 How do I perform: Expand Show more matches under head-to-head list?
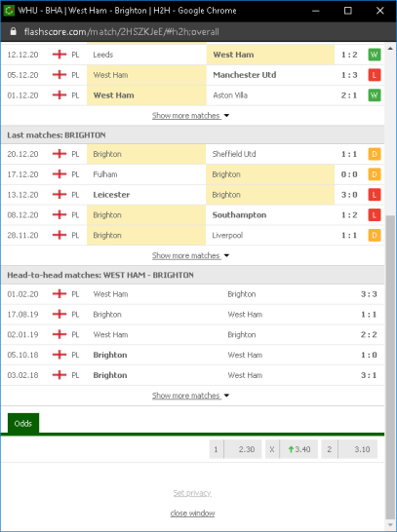point(190,396)
